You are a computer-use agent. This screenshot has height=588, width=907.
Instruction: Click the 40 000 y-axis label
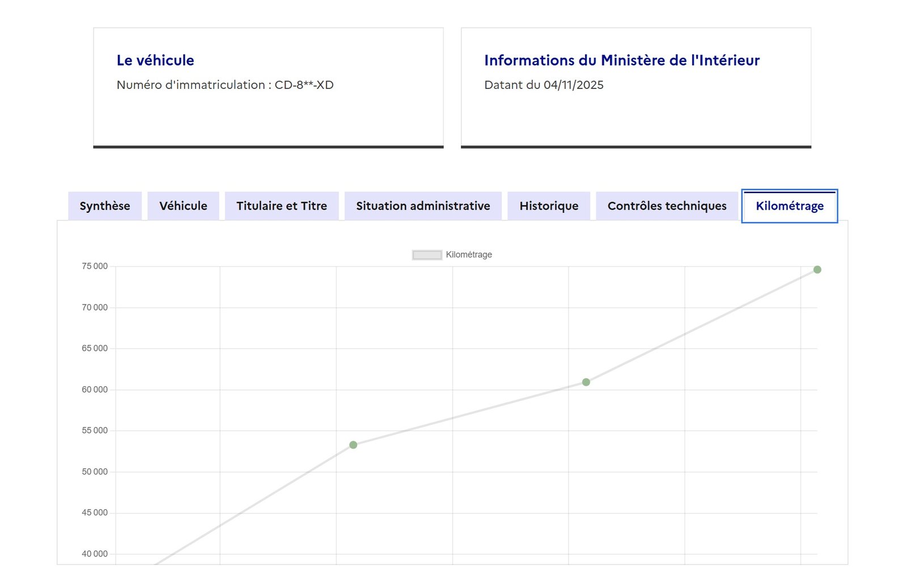point(95,554)
